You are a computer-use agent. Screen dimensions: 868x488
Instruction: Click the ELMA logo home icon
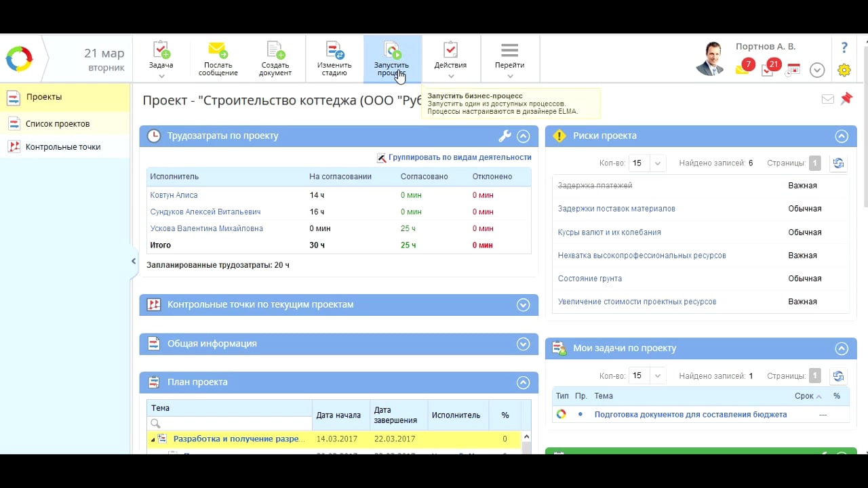tap(19, 59)
